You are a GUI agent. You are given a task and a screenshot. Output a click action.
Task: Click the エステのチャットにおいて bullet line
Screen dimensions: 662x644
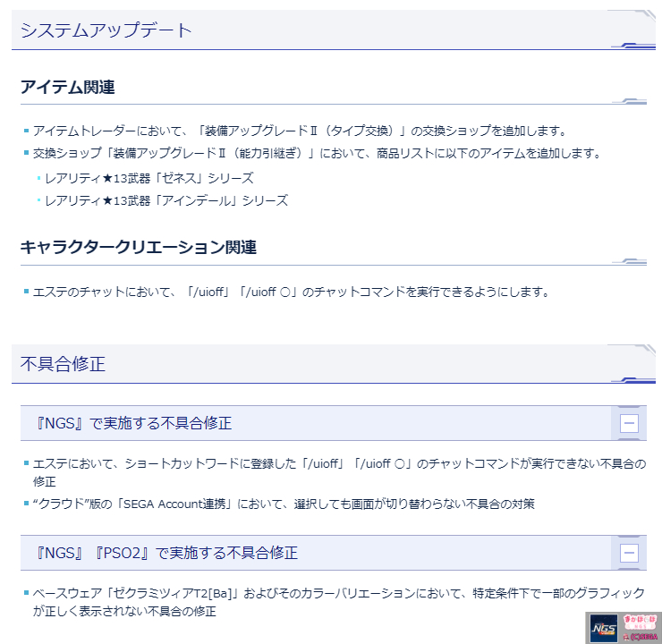pos(292,292)
